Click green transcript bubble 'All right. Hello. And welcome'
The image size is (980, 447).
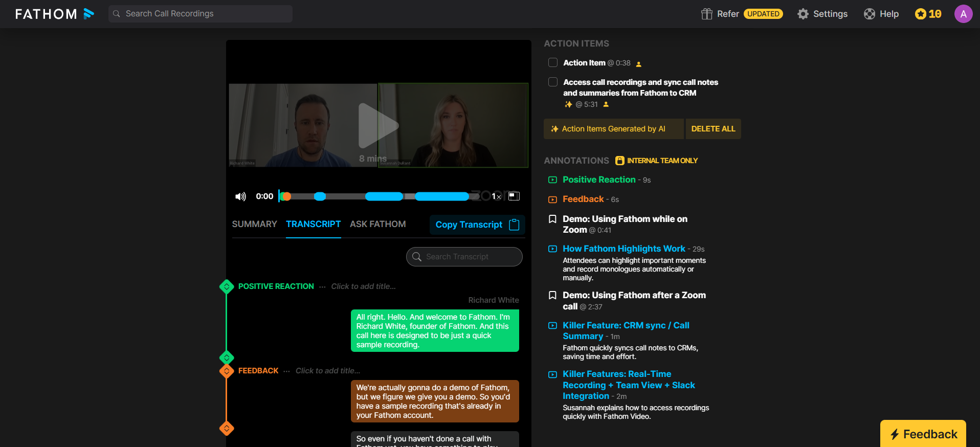point(435,331)
